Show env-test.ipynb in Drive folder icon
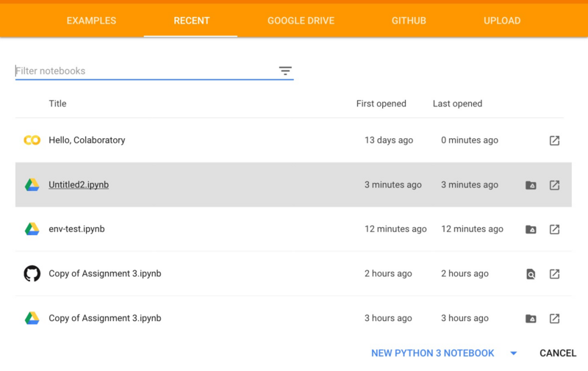The image size is (588, 371). 531,229
